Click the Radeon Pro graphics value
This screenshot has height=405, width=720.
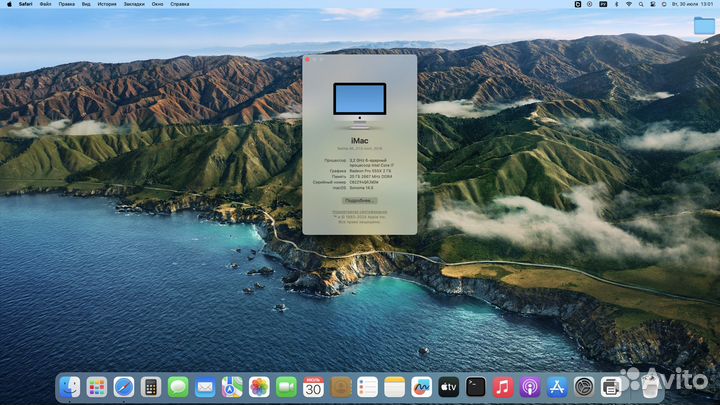tap(371, 171)
